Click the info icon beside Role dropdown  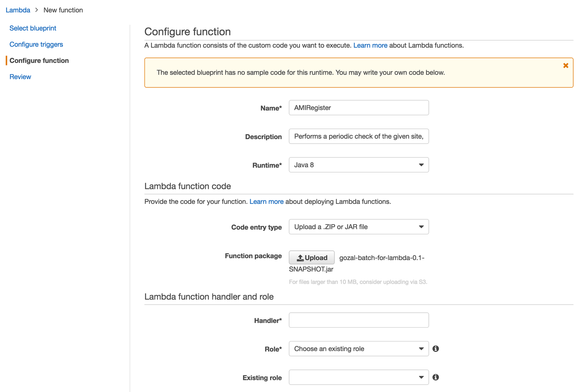click(x=436, y=349)
